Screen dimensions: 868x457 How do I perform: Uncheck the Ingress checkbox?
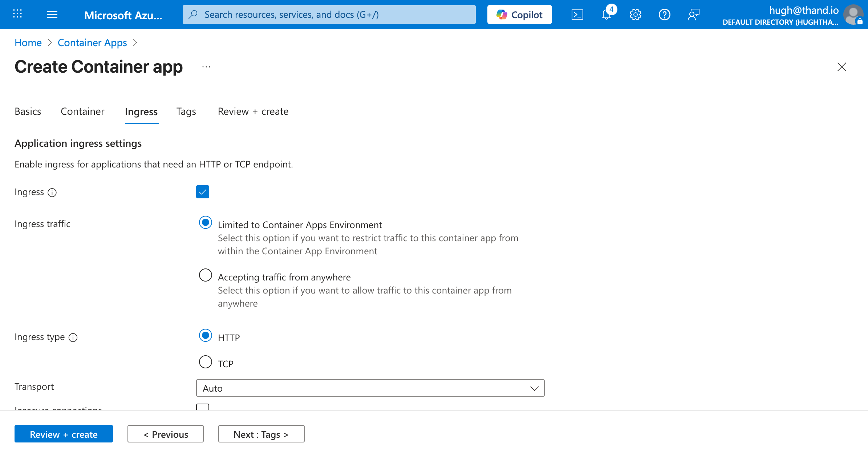(x=203, y=192)
